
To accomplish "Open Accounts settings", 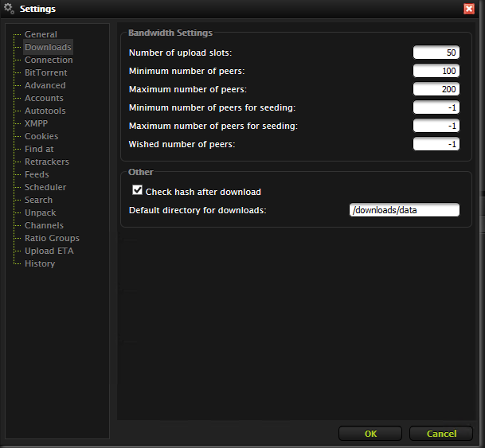I will 44,98.
